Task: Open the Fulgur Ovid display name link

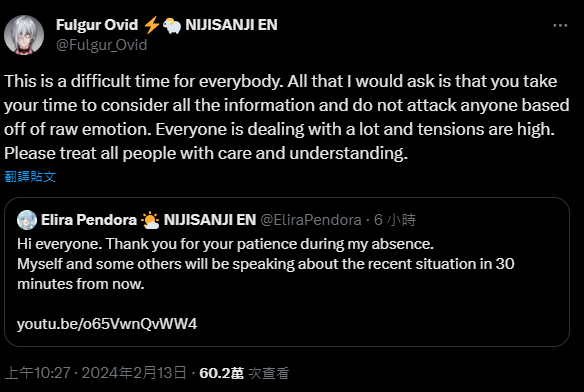Action: tap(97, 25)
